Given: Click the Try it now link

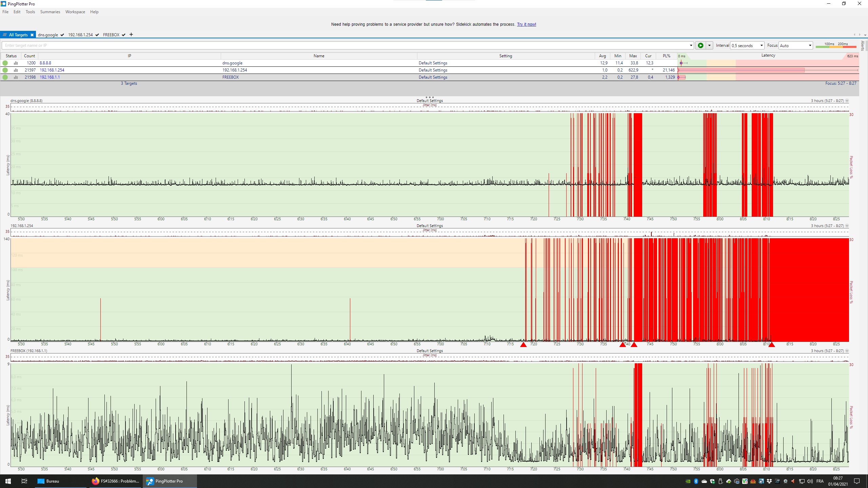Looking at the screenshot, I should [x=526, y=24].
